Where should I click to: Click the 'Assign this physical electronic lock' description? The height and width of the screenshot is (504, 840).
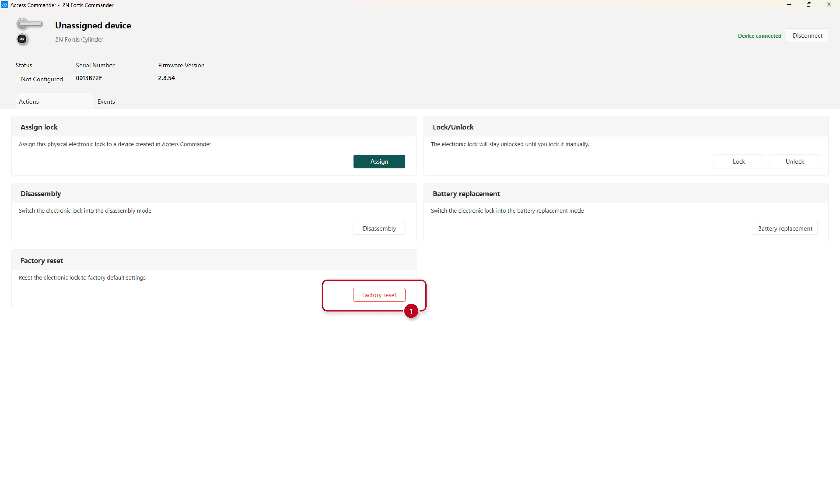click(x=115, y=144)
